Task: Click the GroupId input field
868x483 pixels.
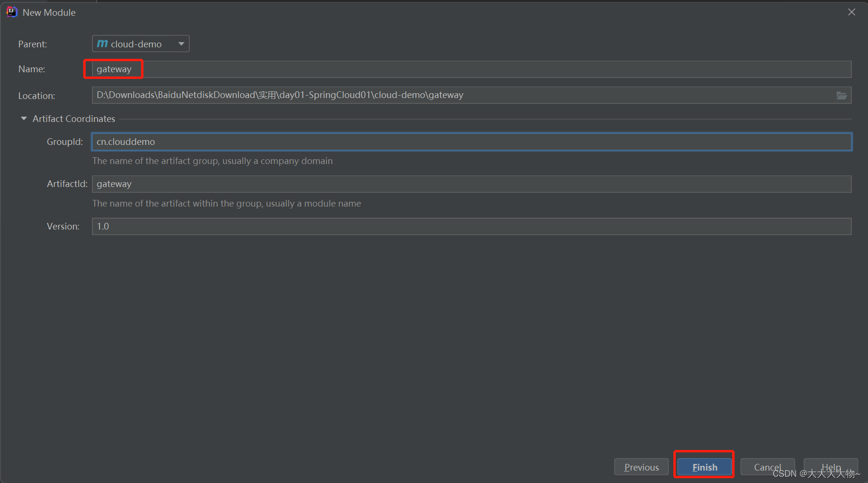Action: coord(472,142)
